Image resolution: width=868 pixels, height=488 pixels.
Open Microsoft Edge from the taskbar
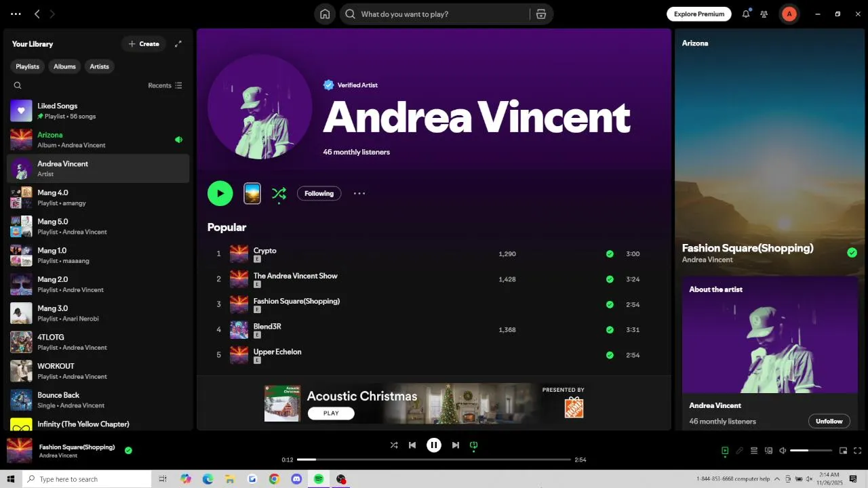coord(208,479)
